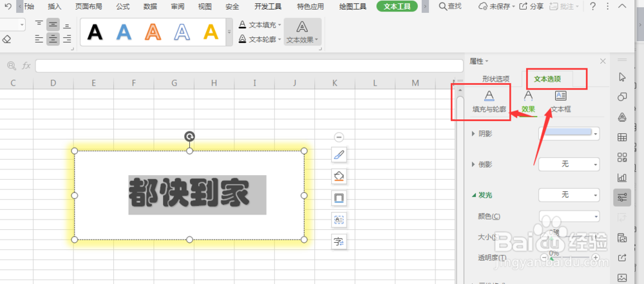This screenshot has width=644, height=284.
Task: Switch to the 形状选项 tab
Action: click(x=496, y=79)
